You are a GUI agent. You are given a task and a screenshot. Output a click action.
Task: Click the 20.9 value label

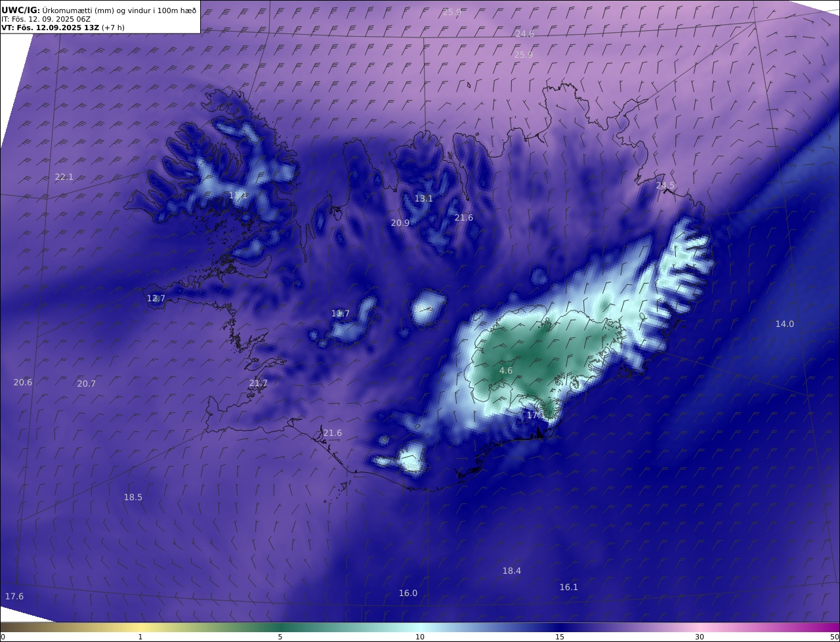point(400,223)
